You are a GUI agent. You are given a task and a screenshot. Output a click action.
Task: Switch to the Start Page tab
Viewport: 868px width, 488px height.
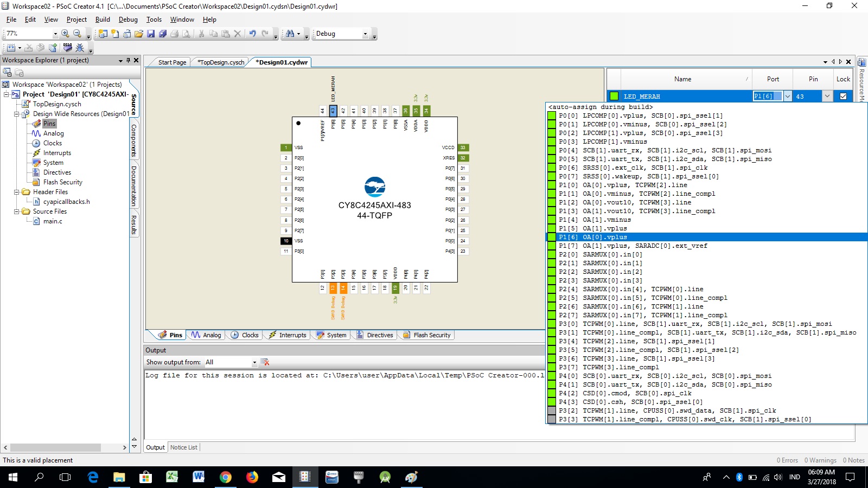172,62
